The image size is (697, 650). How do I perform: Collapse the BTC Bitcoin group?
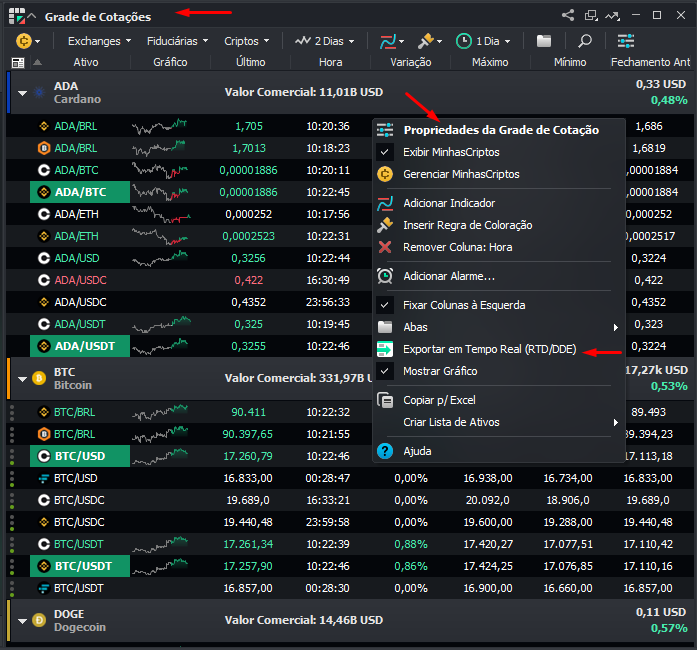pos(22,378)
